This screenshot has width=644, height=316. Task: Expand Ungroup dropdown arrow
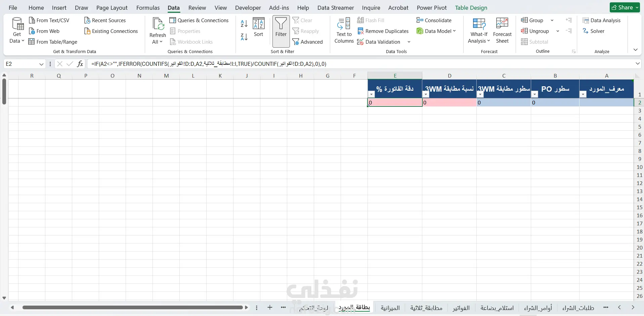pyautogui.click(x=558, y=31)
